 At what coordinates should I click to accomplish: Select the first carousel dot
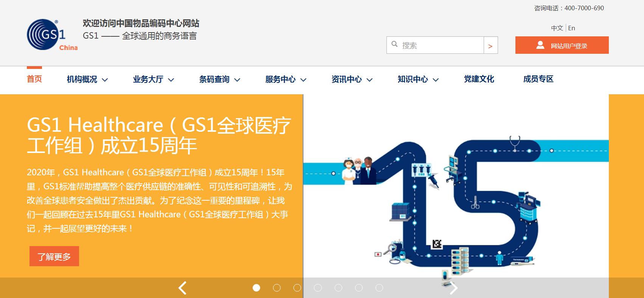[x=256, y=288]
